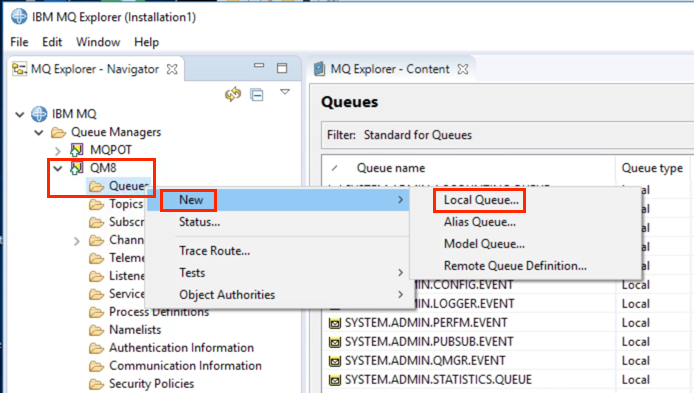The height and width of the screenshot is (393, 694).
Task: Open the Help menu
Action: click(147, 42)
